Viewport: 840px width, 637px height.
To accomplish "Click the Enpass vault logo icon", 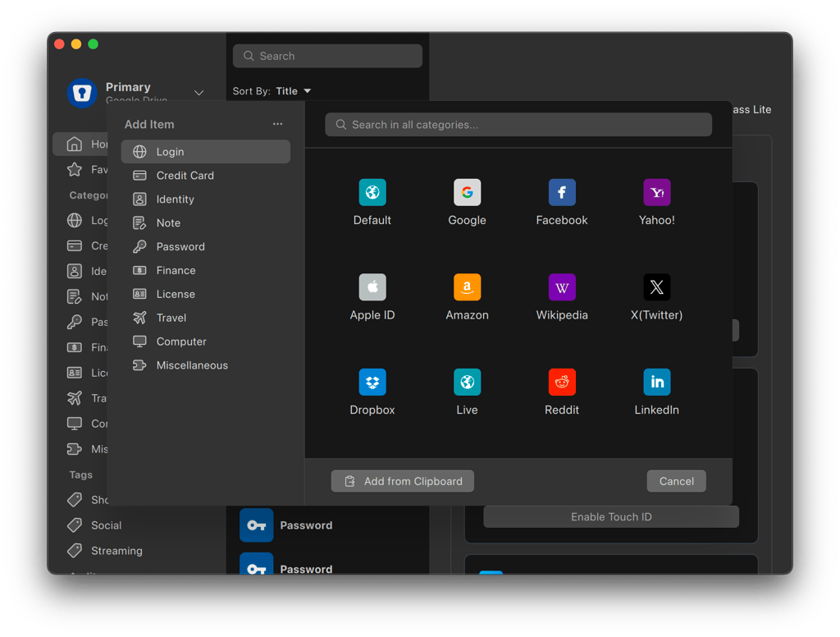I will pyautogui.click(x=82, y=94).
